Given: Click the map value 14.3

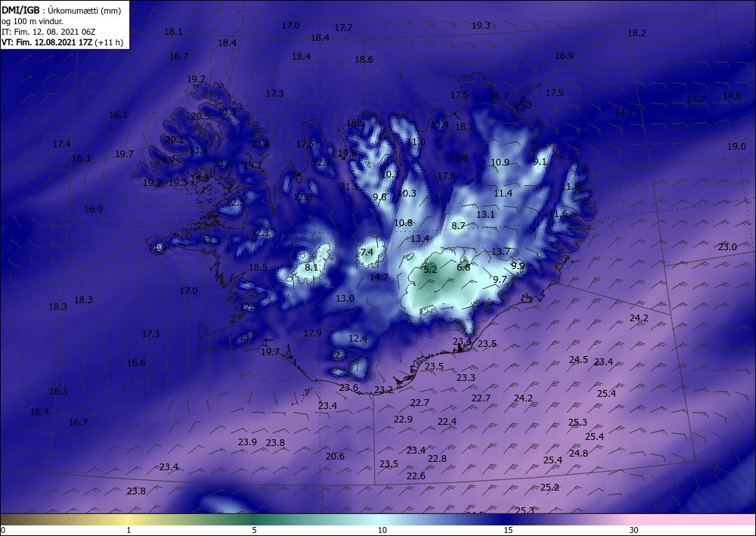Looking at the screenshot, I should click(x=522, y=104).
